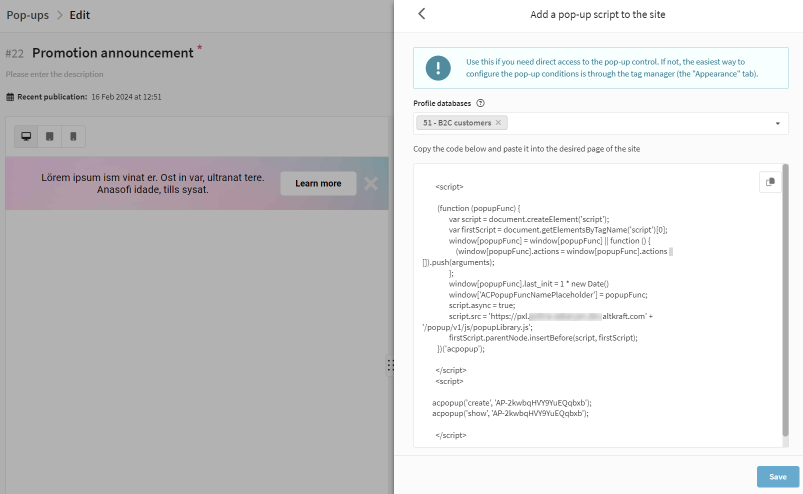This screenshot has width=803, height=494.
Task: Open the Pop-ups breadcrumb link
Action: click(x=28, y=15)
